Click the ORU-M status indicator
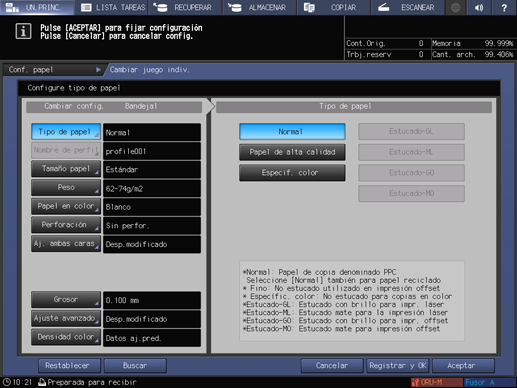This screenshot has width=517, height=388. pyautogui.click(x=437, y=382)
